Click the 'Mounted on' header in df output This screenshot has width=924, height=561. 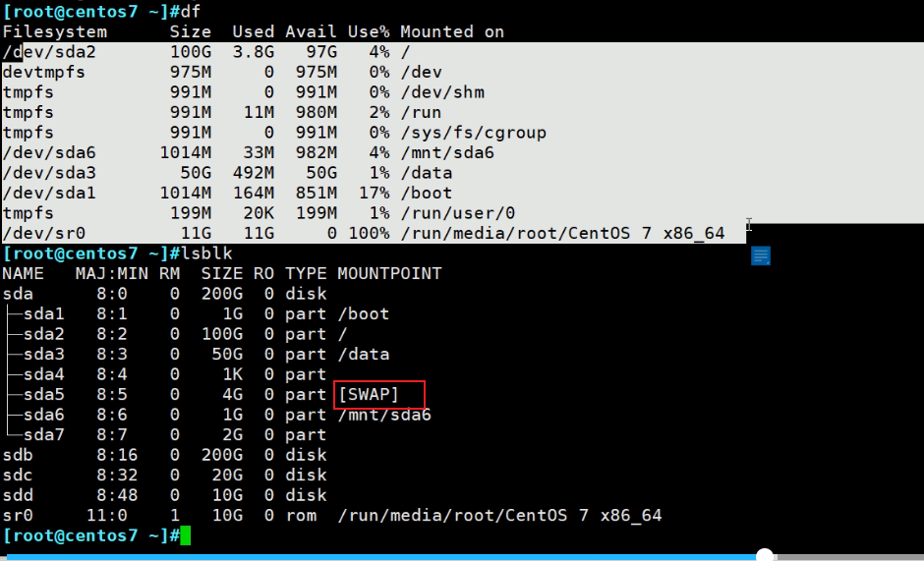click(451, 31)
